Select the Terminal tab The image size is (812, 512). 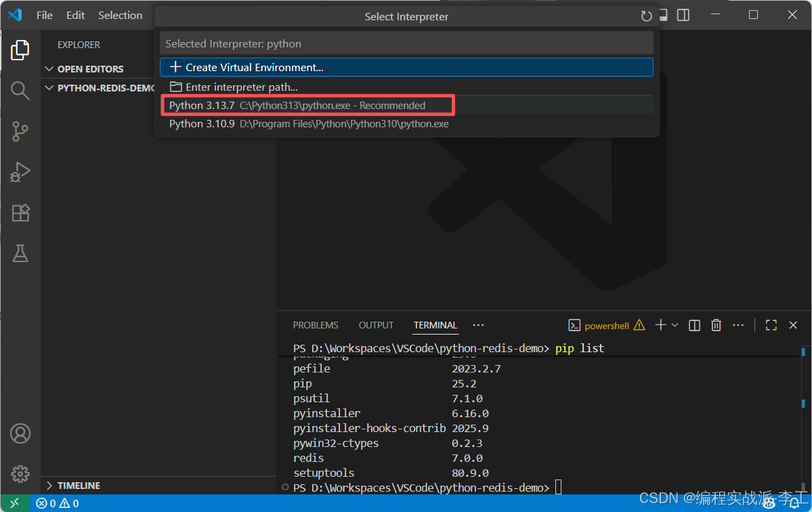click(x=435, y=325)
